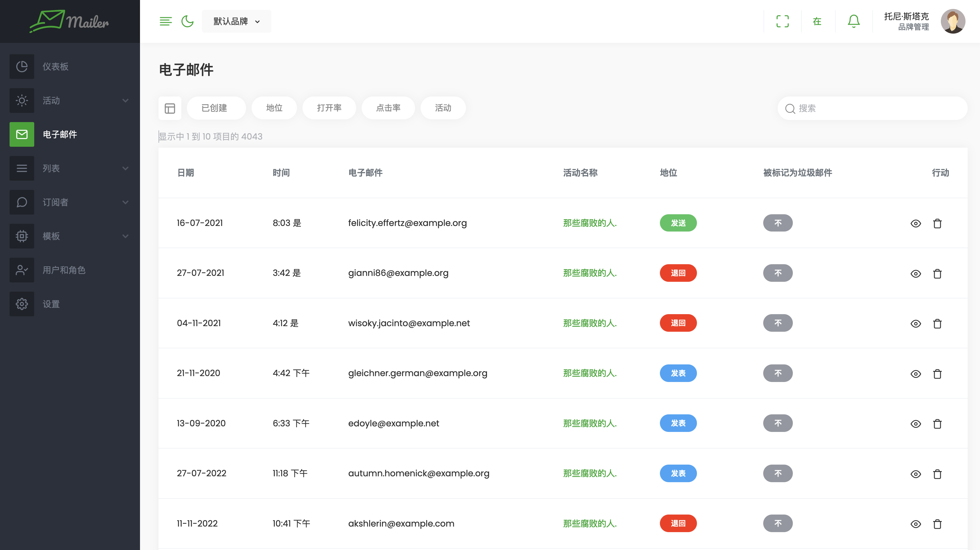
Task: Sort by 时间 column header
Action: pyautogui.click(x=281, y=173)
